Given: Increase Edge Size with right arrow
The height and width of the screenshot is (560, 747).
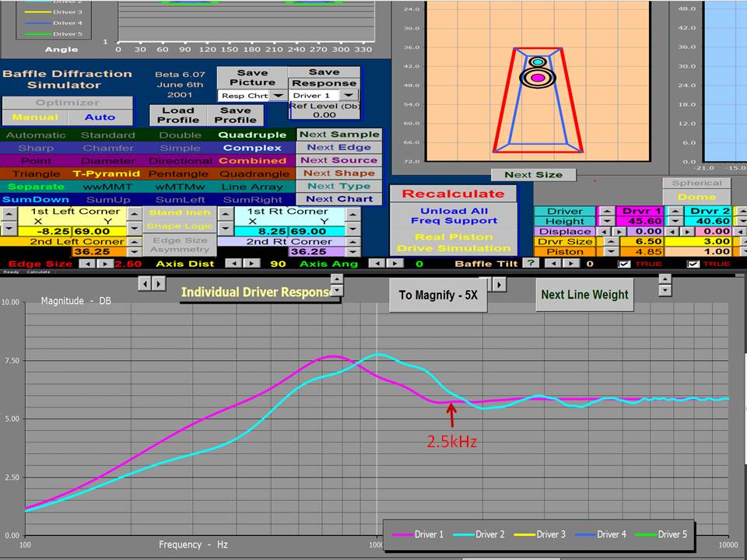Looking at the screenshot, I should coord(105,264).
